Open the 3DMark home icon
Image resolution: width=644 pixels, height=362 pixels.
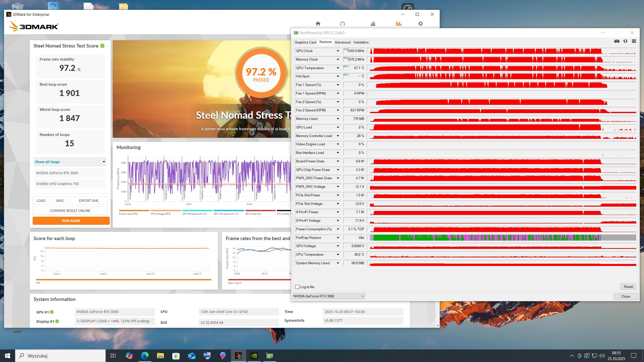[x=318, y=24]
